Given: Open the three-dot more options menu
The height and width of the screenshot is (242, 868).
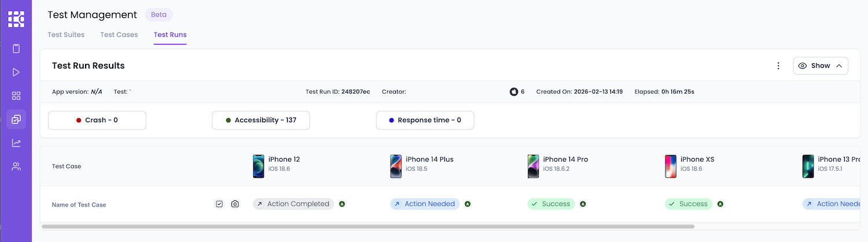Looking at the screenshot, I should click(x=778, y=66).
